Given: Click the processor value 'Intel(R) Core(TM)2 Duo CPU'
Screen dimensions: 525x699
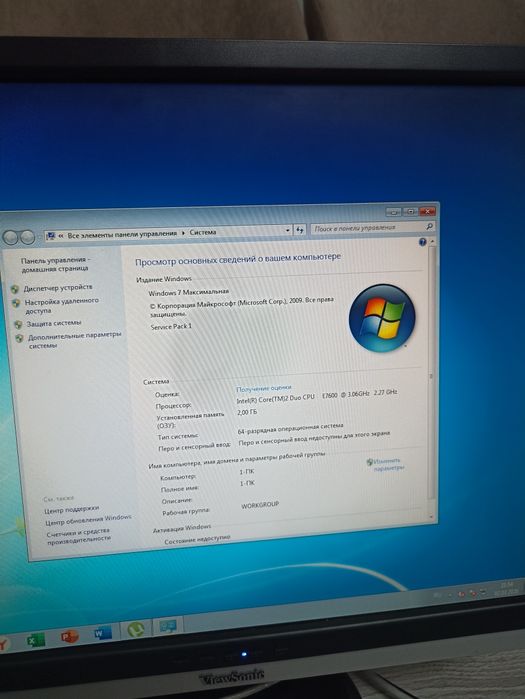Looking at the screenshot, I should click(275, 399).
